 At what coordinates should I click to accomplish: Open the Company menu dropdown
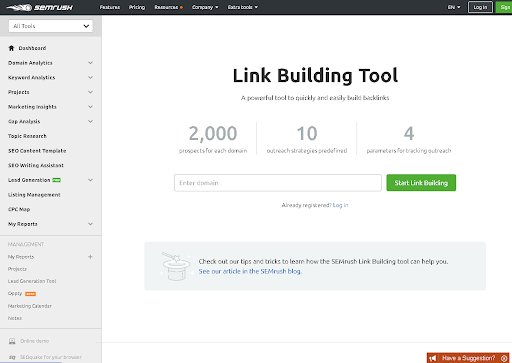point(205,7)
